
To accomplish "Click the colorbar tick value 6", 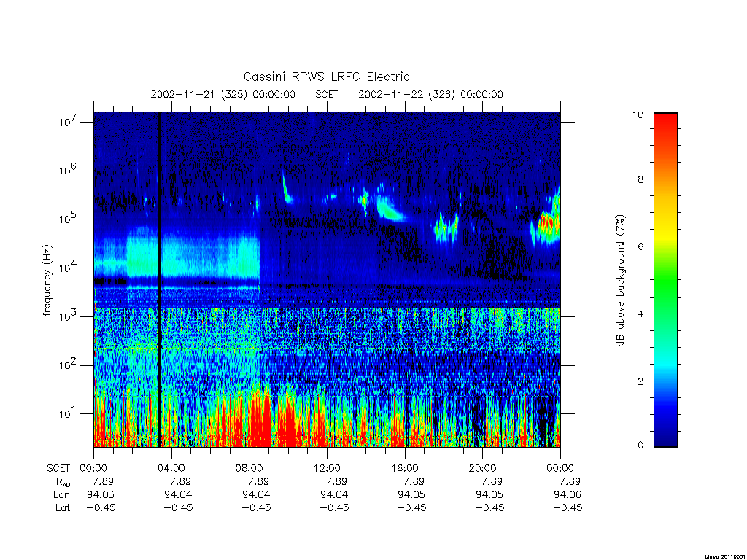I will coord(640,246).
